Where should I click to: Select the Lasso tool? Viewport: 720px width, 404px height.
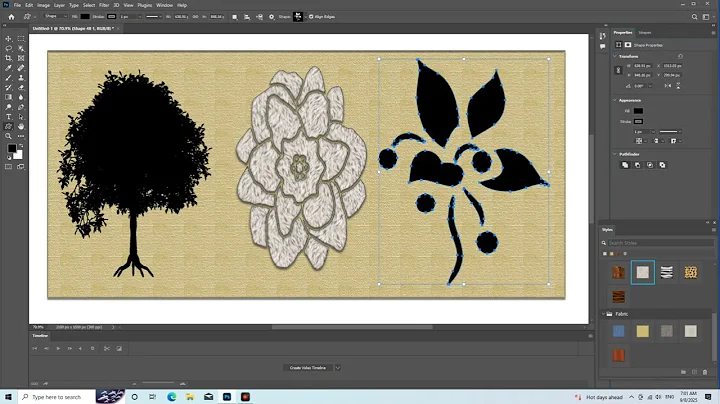coord(8,48)
